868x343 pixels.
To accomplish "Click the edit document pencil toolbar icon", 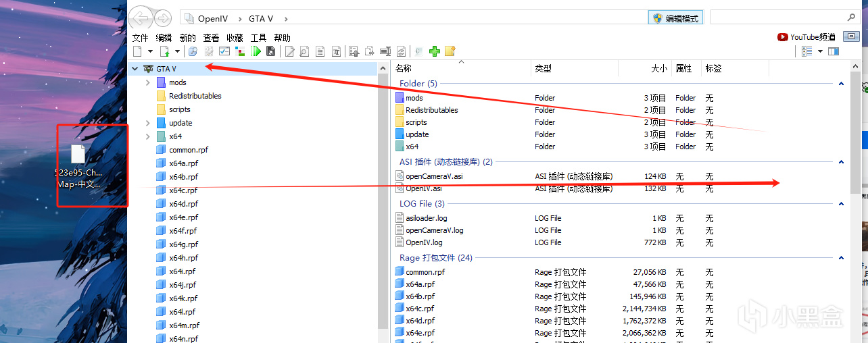I will [x=289, y=51].
